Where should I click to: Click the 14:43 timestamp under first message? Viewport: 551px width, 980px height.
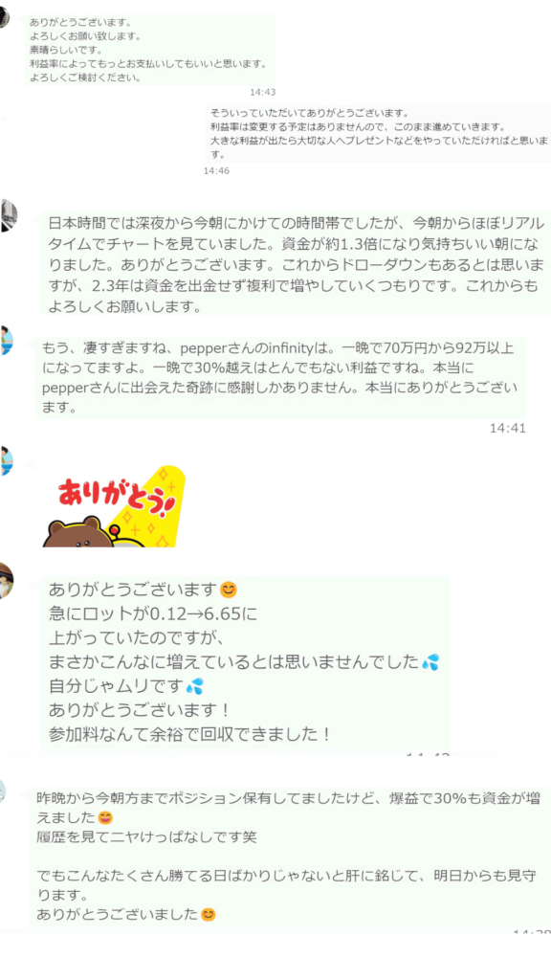click(x=263, y=92)
